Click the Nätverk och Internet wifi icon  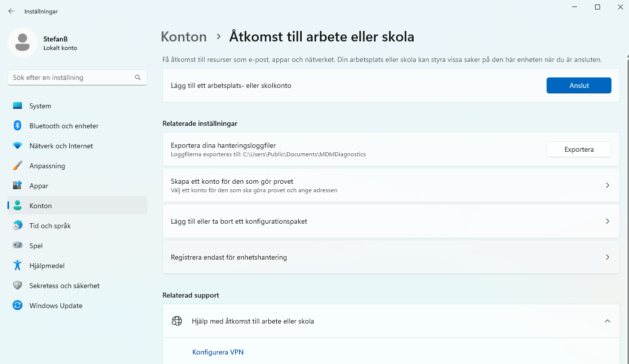[x=17, y=146]
